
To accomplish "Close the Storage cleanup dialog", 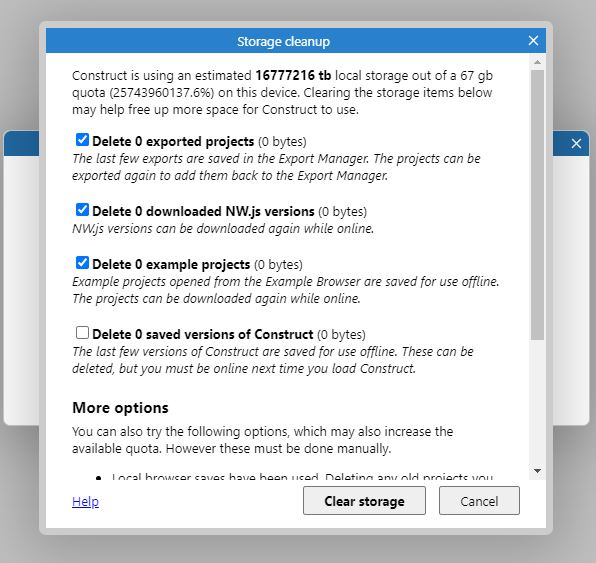I will [533, 40].
